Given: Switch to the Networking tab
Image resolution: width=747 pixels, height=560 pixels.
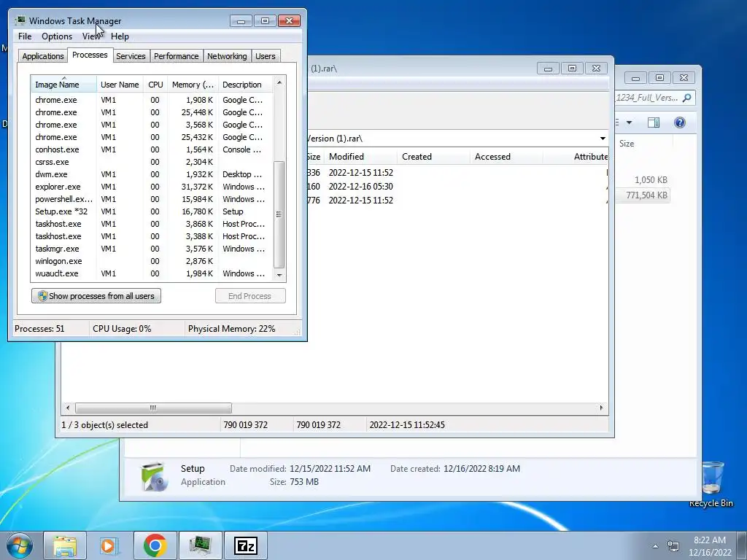Looking at the screenshot, I should (227, 56).
